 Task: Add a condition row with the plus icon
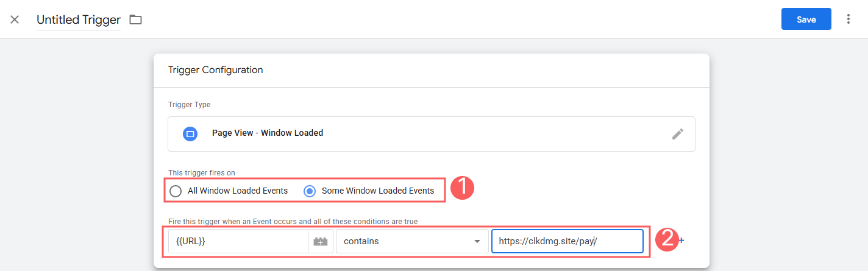point(681,241)
